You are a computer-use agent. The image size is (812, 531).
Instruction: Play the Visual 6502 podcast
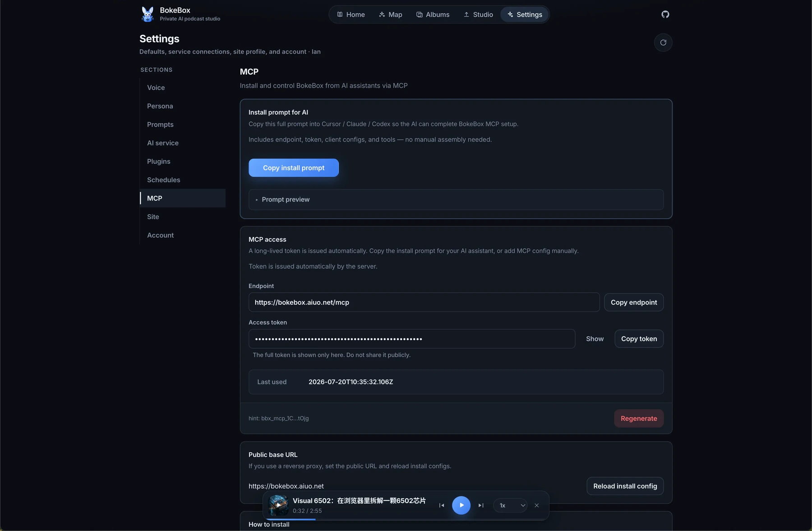point(461,505)
